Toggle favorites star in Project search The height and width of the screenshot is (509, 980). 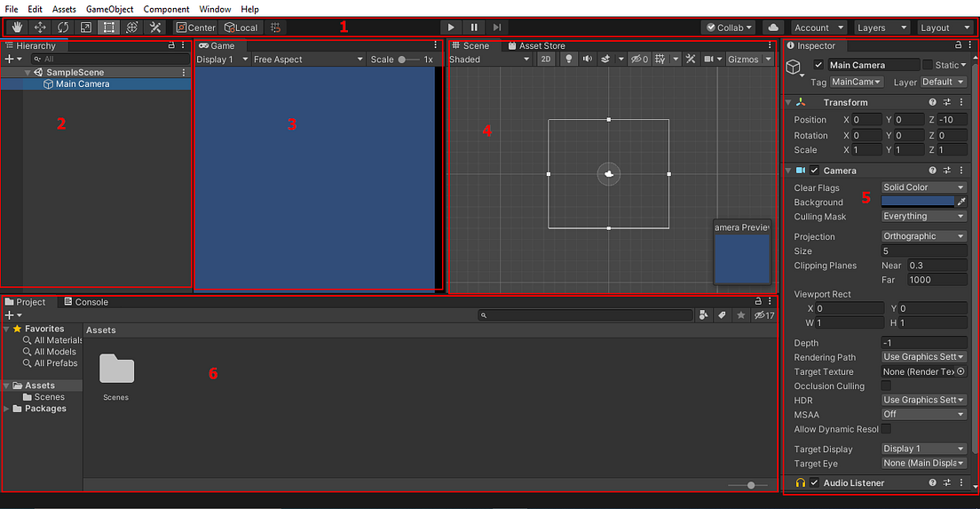[x=740, y=315]
